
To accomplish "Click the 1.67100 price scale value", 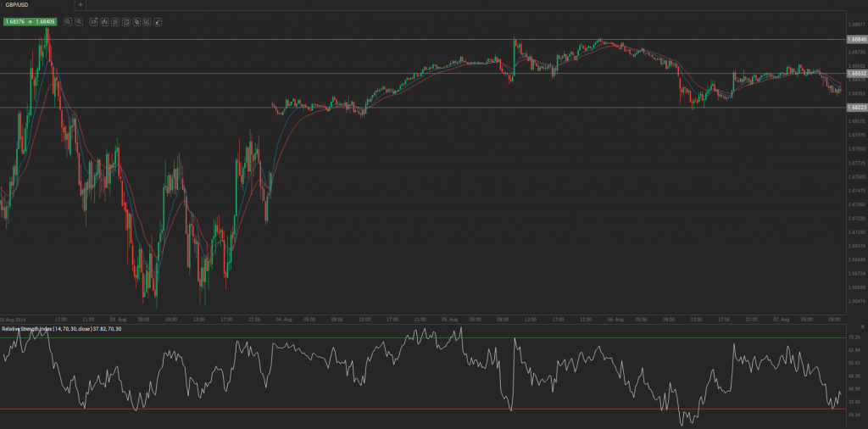I will 857,232.
